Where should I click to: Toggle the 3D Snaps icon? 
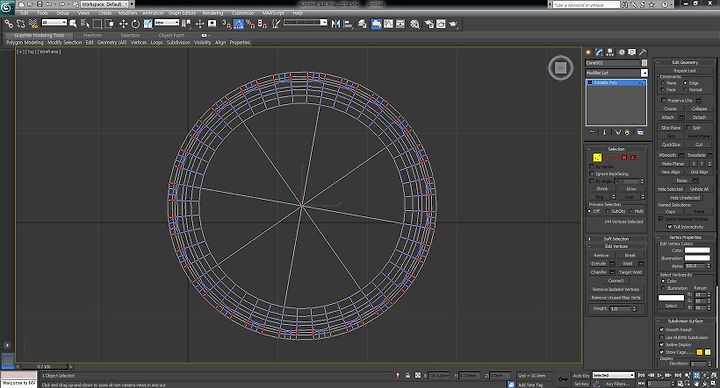click(x=226, y=24)
